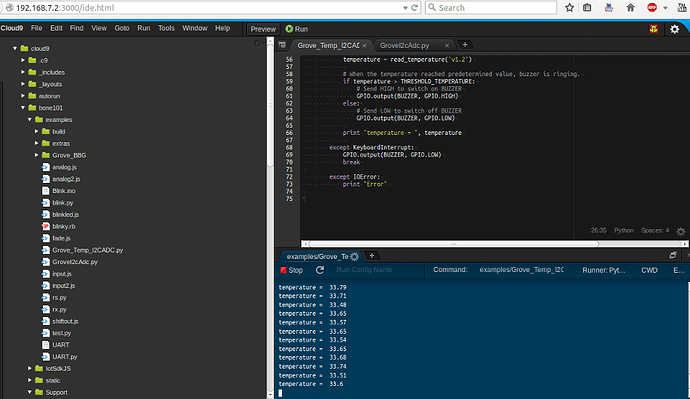Open the Goto menu
Viewport: 690px width, 399px height.
click(x=122, y=28)
